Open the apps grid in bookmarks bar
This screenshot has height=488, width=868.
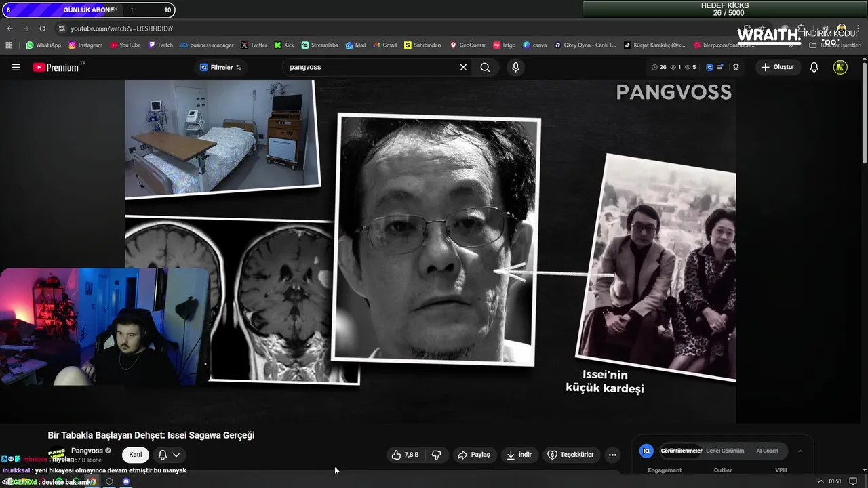click(9, 45)
